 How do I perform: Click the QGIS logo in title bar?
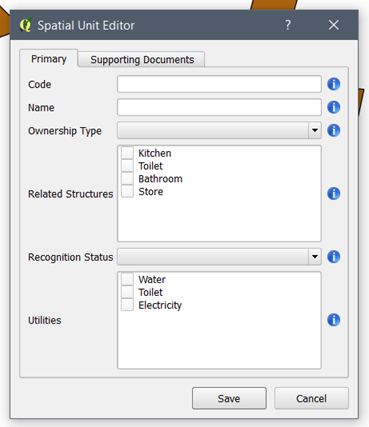pos(26,25)
